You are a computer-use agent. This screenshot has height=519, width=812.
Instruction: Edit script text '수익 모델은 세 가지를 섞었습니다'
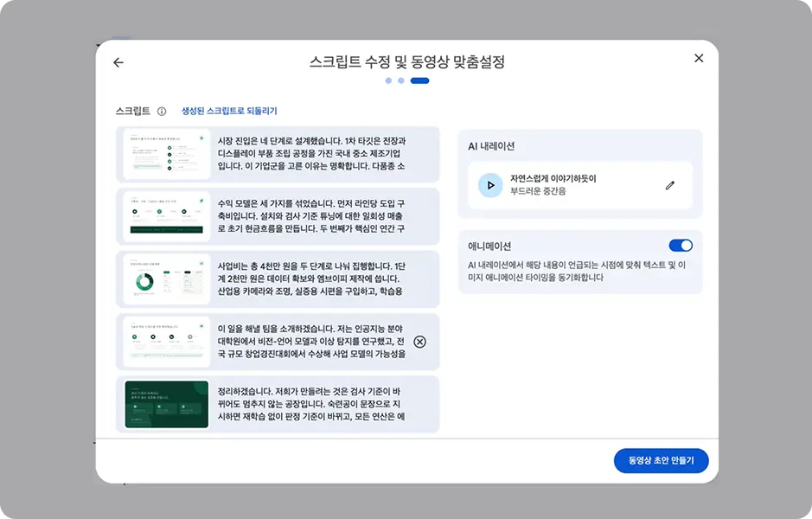pos(312,216)
